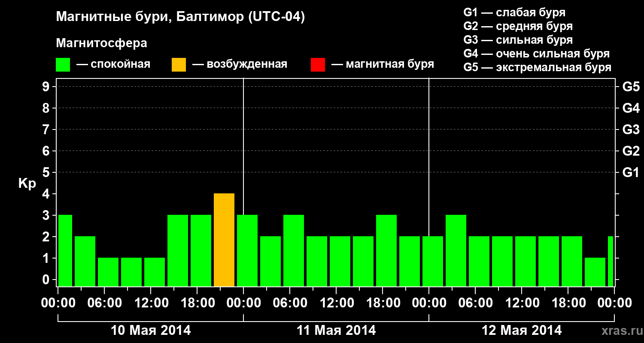Image resolution: width=644 pixels, height=343 pixels.
Task: Click the G5 scale label
Action: [x=631, y=87]
